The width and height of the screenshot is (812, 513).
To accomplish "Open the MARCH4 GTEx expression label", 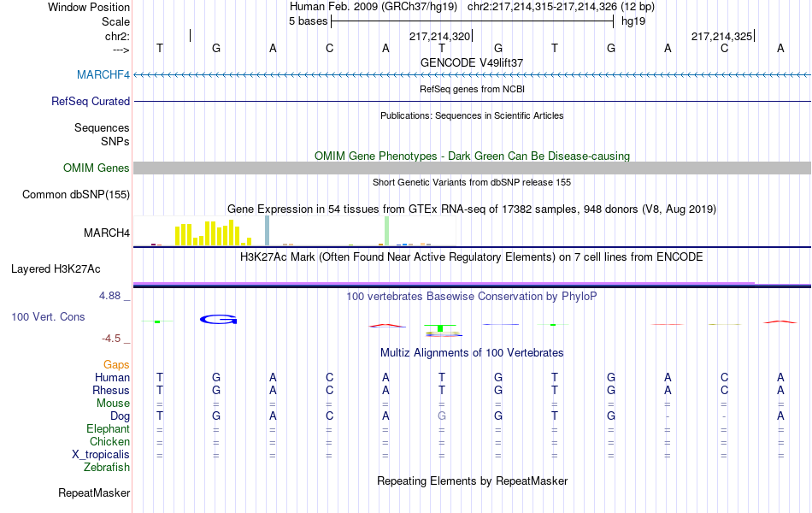I will click(x=107, y=233).
